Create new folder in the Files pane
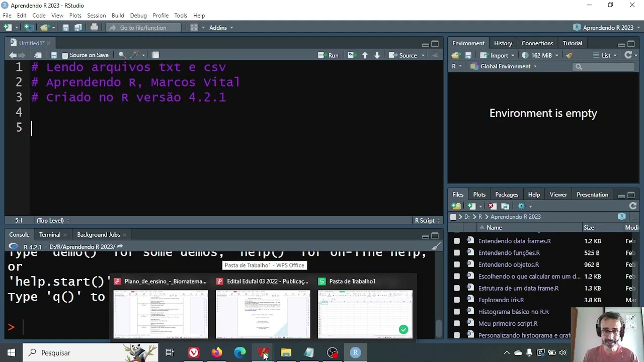Viewport: 644px width, 362px height. [456, 206]
